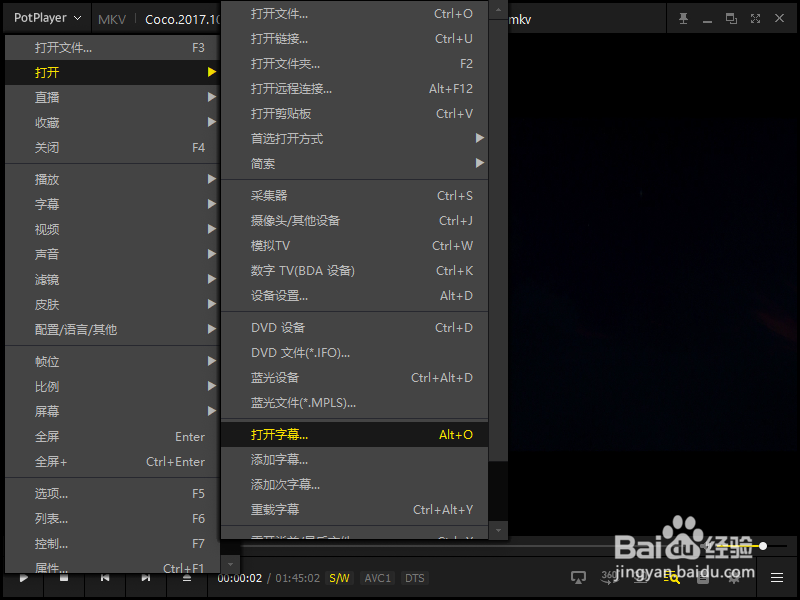The height and width of the screenshot is (600, 800).
Task: Click the AVC1 video codec badge
Action: click(378, 578)
